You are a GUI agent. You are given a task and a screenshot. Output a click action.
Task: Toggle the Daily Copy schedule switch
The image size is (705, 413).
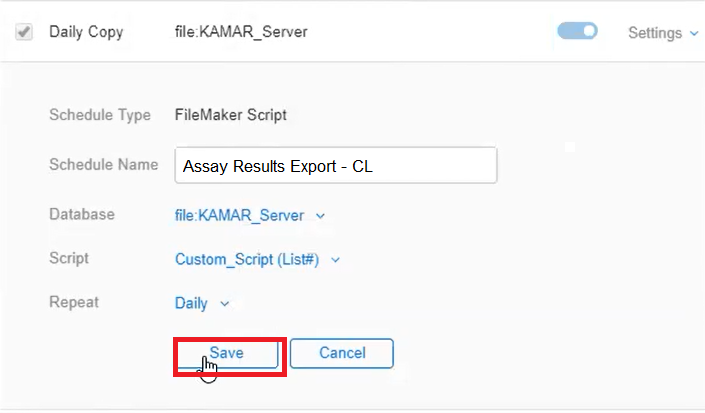tap(577, 32)
